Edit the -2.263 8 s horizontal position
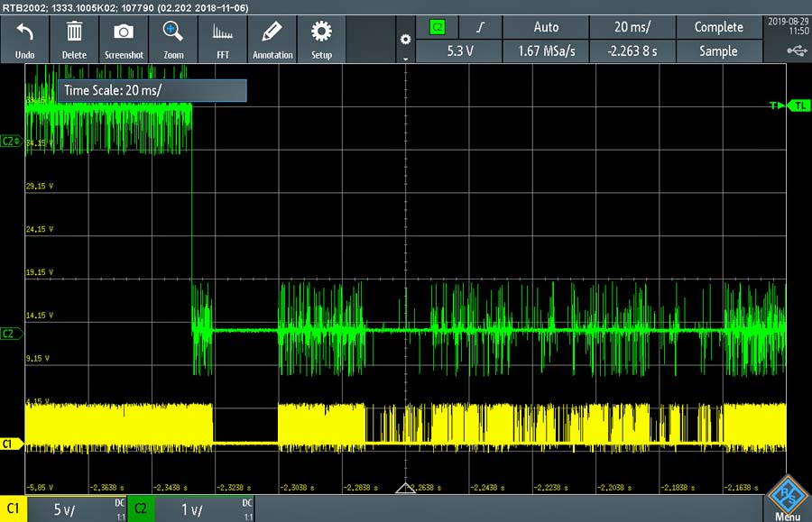The image size is (812, 522). tap(632, 51)
